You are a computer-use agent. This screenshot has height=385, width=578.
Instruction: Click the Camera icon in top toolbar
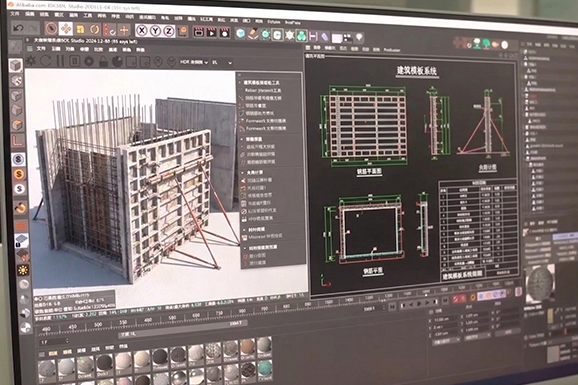348,37
